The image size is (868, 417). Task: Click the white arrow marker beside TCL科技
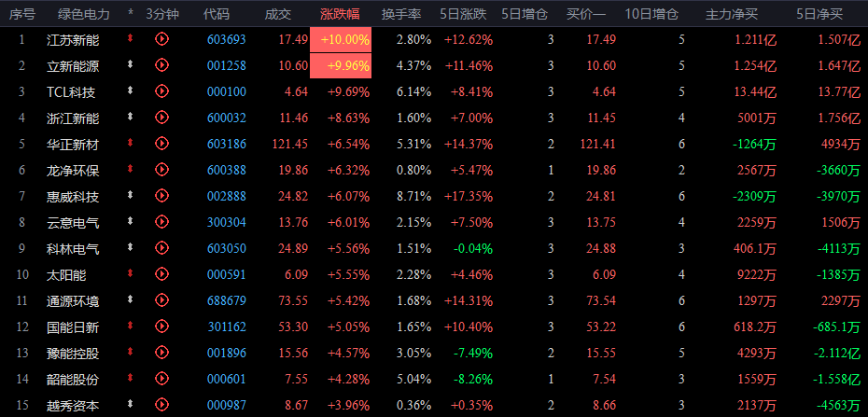click(131, 90)
